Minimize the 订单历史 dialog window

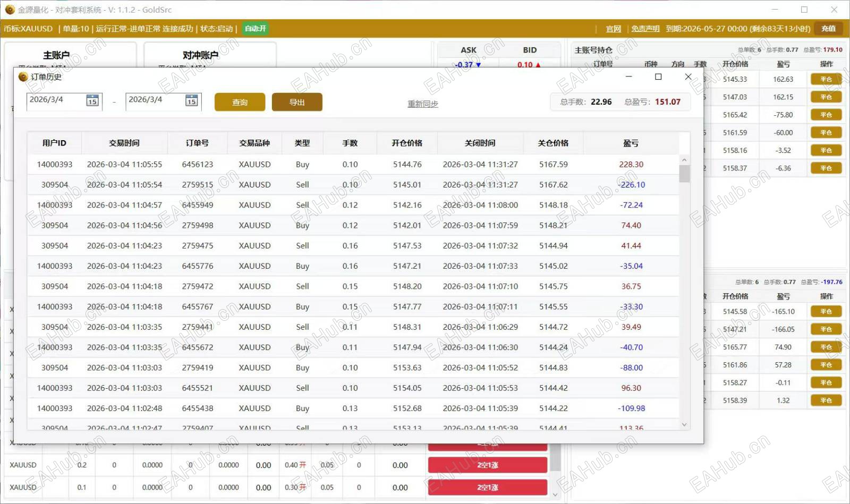pyautogui.click(x=628, y=77)
